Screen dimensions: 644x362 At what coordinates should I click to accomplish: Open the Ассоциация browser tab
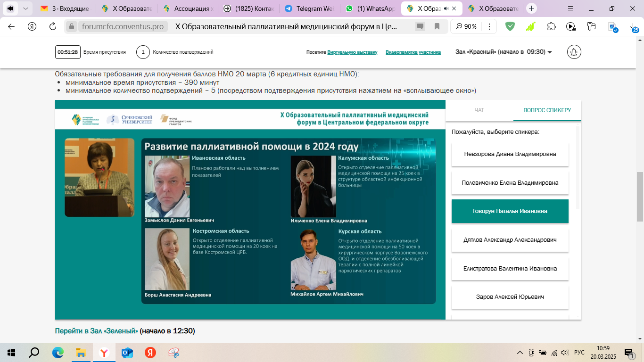[187, 8]
